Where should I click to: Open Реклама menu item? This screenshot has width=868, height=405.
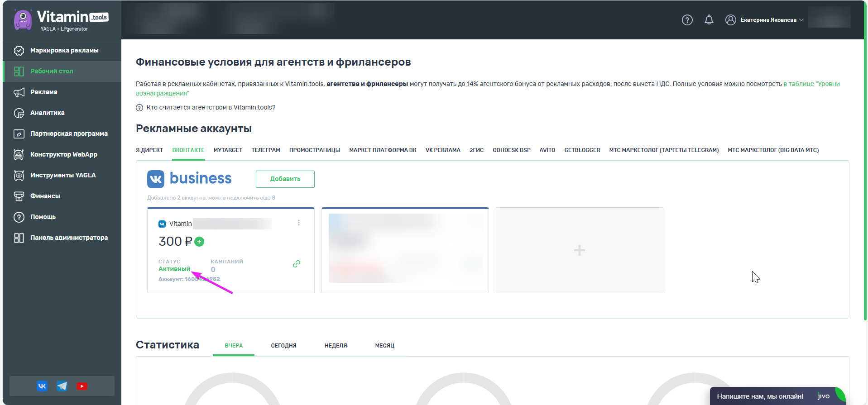pos(62,92)
